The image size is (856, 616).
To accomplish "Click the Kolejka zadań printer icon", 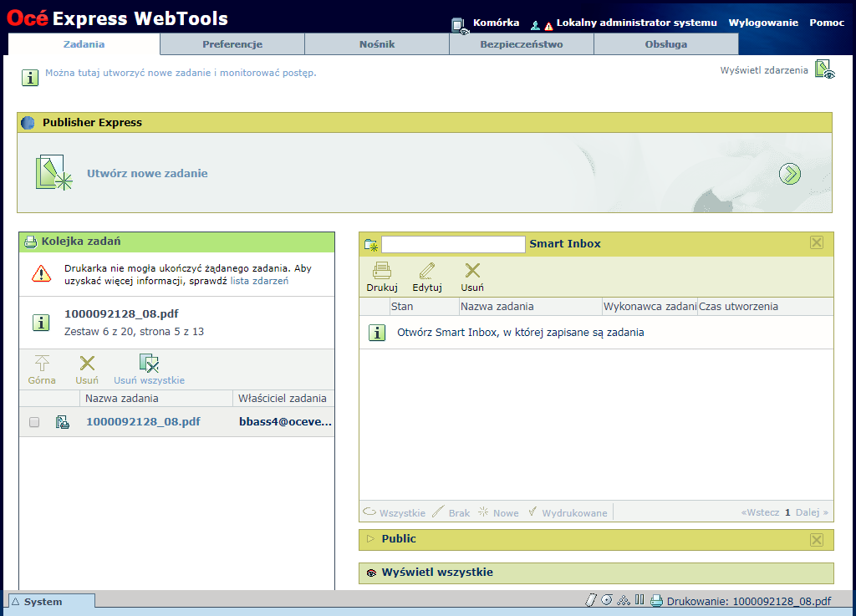I will [31, 242].
